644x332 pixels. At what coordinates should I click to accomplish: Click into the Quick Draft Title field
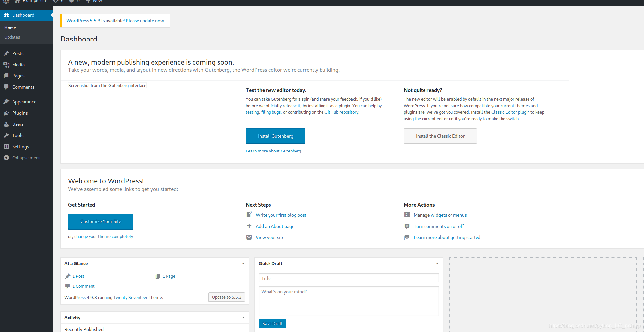[x=348, y=278]
